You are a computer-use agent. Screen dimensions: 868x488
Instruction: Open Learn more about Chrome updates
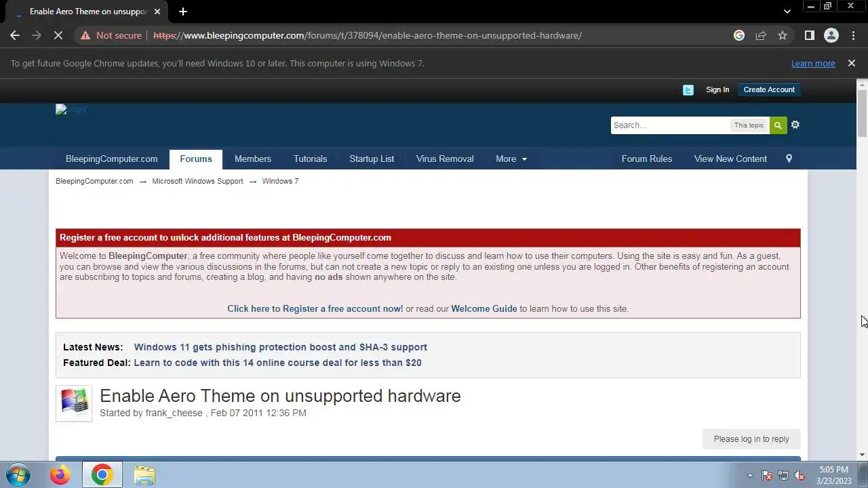click(812, 63)
